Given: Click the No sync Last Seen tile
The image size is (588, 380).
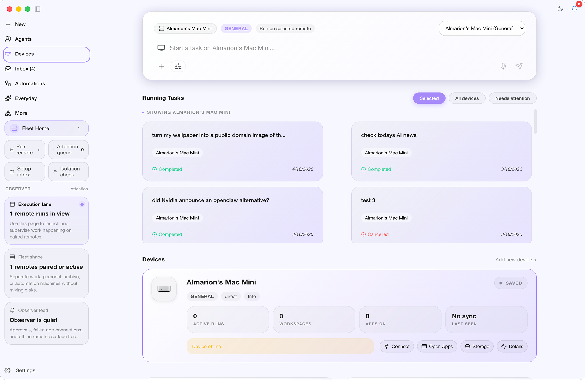Looking at the screenshot, I should point(486,320).
